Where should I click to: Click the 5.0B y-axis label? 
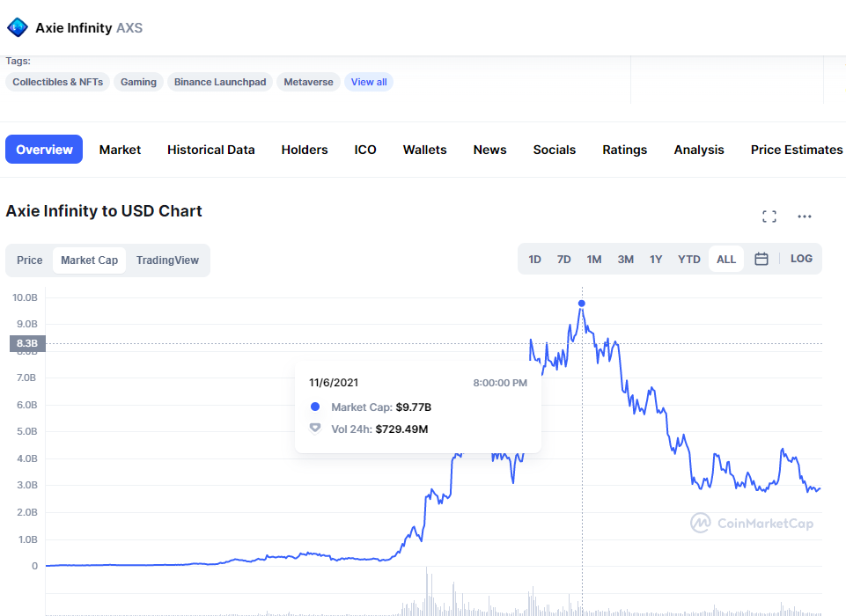click(27, 431)
